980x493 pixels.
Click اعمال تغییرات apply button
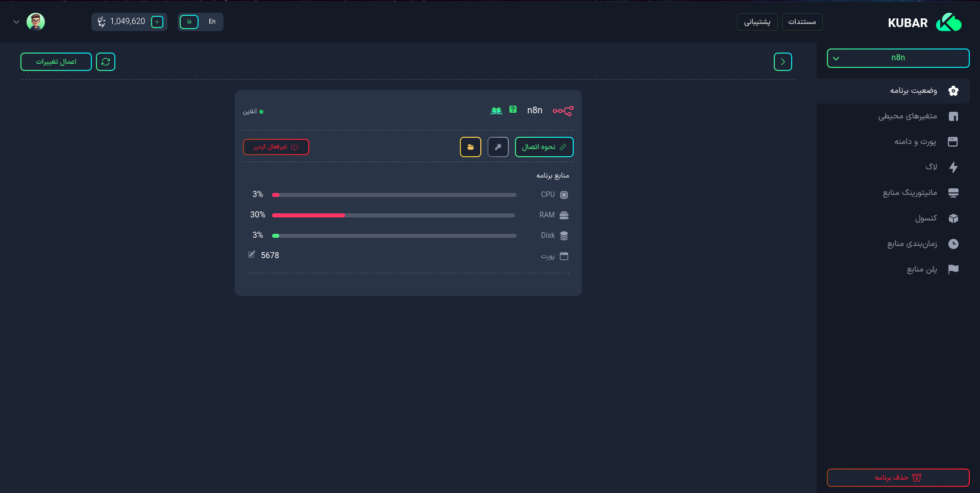click(56, 62)
